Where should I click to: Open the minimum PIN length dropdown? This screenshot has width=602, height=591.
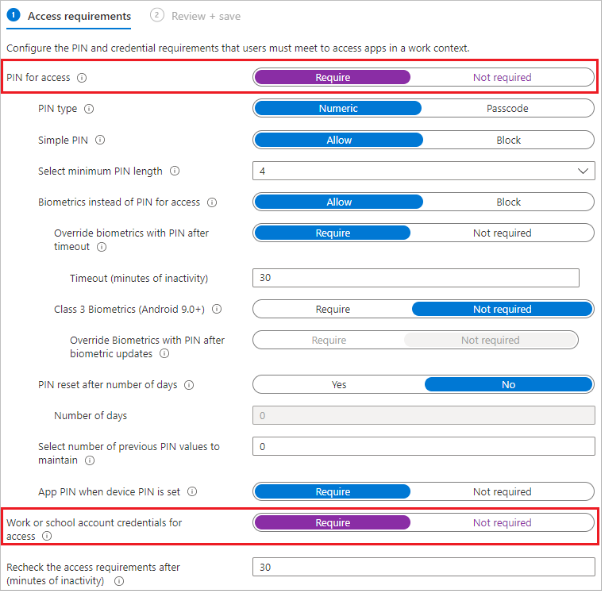point(424,171)
